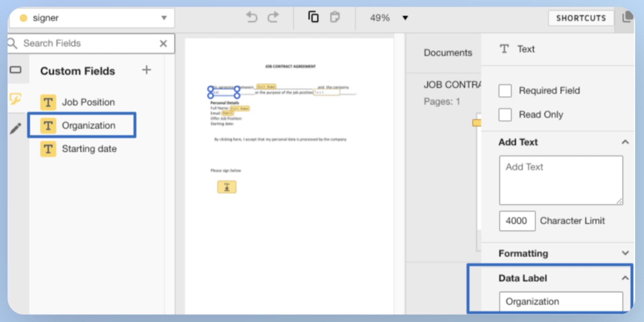
Task: Select the pencil sidebar icon
Action: tap(16, 129)
